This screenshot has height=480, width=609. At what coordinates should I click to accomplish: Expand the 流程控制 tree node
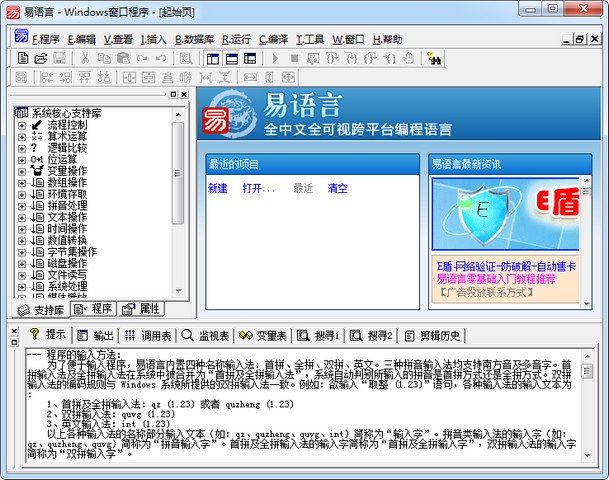point(22,125)
